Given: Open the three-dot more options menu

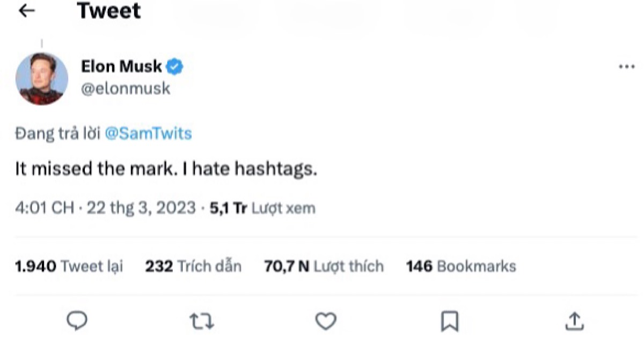Looking at the screenshot, I should coord(626,67).
